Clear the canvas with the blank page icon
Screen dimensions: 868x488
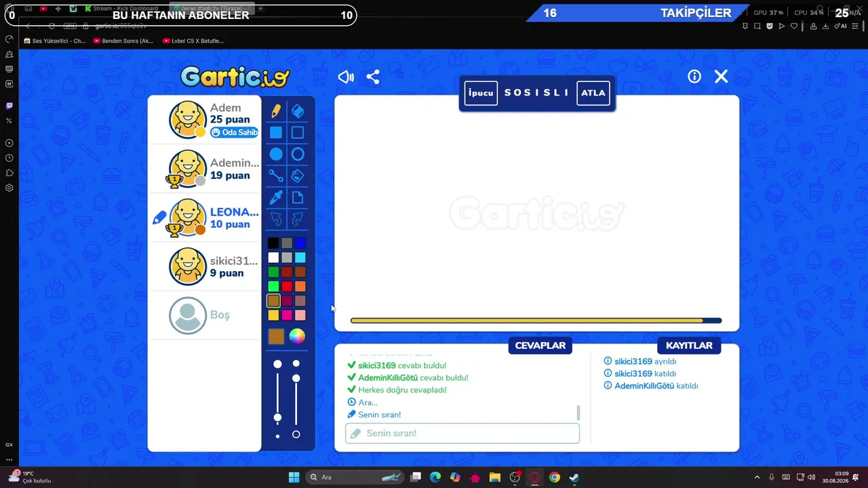(298, 198)
